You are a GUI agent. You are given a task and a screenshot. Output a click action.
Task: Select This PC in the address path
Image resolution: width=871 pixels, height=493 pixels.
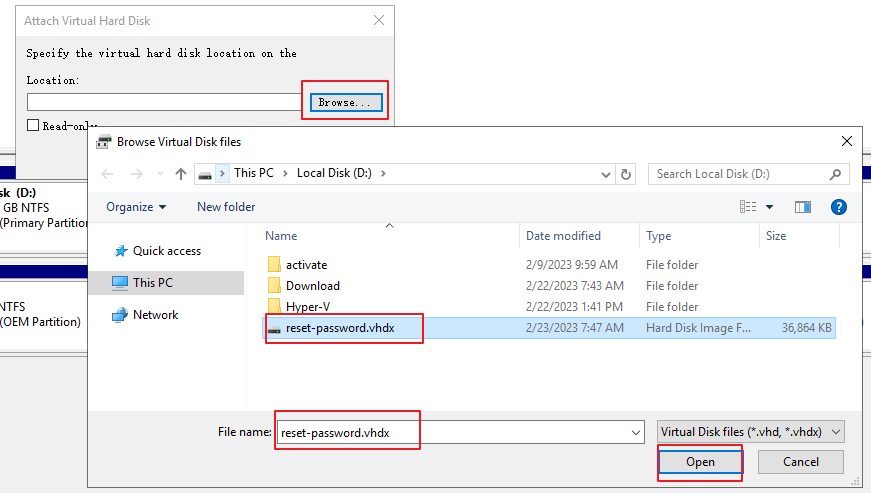point(254,173)
